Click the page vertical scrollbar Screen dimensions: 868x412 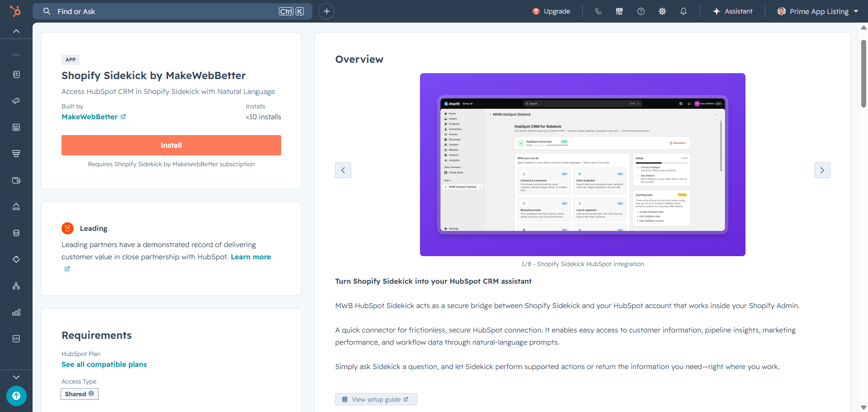pyautogui.click(x=863, y=74)
